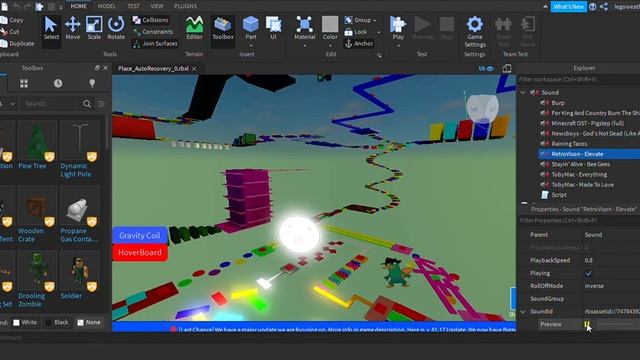Collapse the Sound folder in Explorer
This screenshot has width=640, height=360.
tap(523, 93)
